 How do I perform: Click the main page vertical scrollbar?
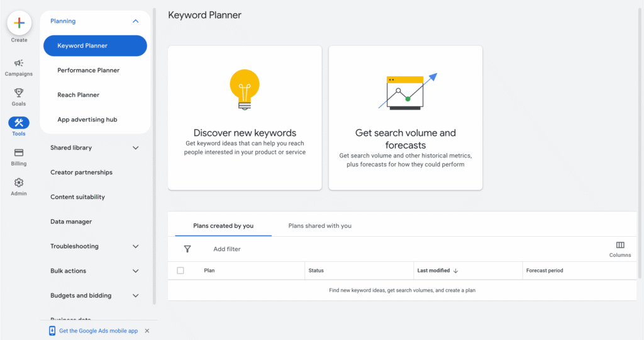(x=640, y=144)
